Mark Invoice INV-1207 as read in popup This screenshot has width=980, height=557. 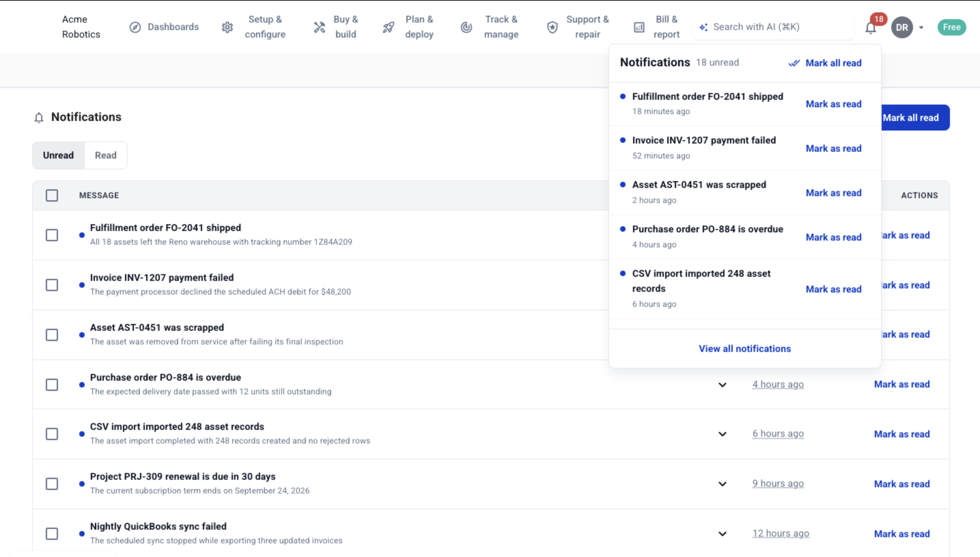click(x=834, y=148)
